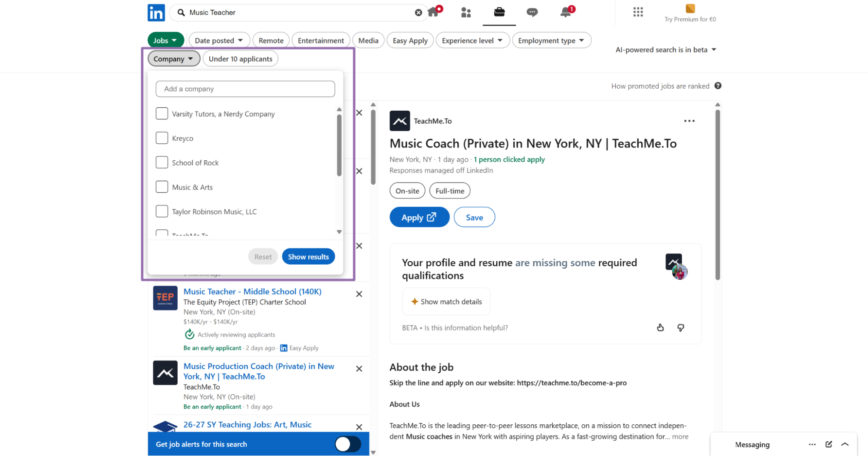
Task: Click the Try Premium gold icon
Action: (690, 8)
